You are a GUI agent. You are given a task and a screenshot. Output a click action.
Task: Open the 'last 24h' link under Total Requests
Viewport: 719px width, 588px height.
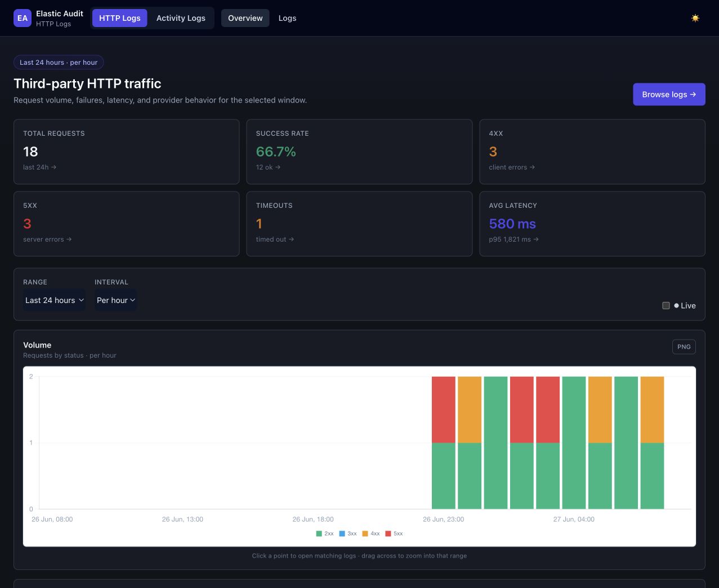pos(39,167)
